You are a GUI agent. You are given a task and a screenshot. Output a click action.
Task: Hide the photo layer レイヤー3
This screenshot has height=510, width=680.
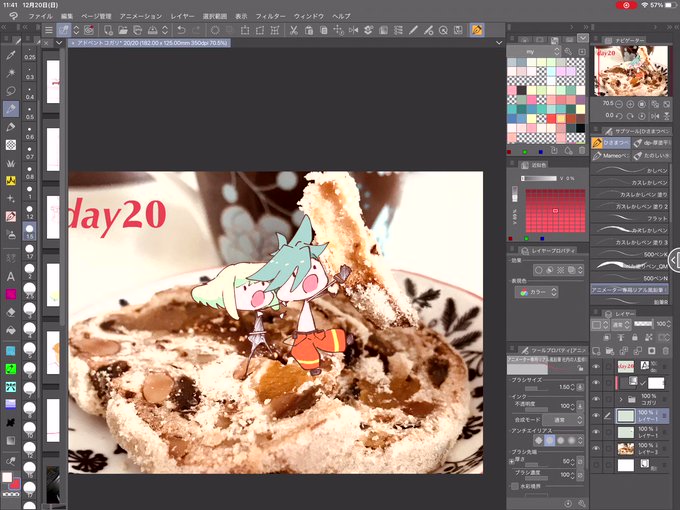[597, 448]
